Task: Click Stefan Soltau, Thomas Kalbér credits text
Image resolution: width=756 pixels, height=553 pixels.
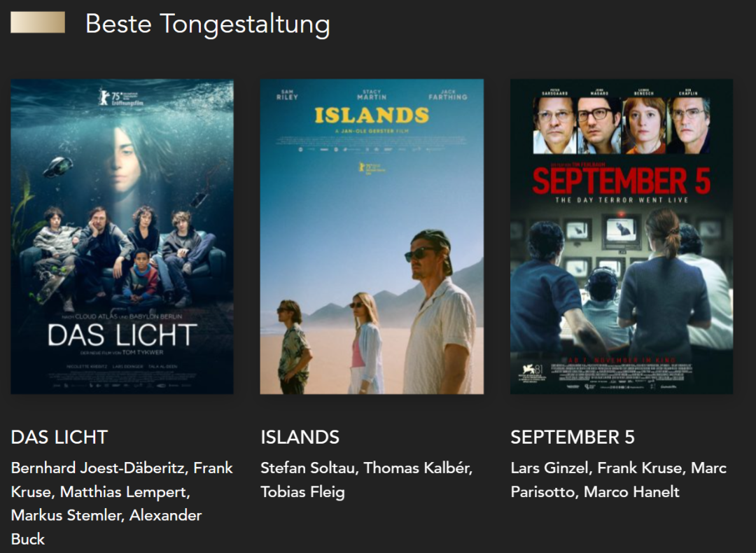Action: pyautogui.click(x=366, y=468)
